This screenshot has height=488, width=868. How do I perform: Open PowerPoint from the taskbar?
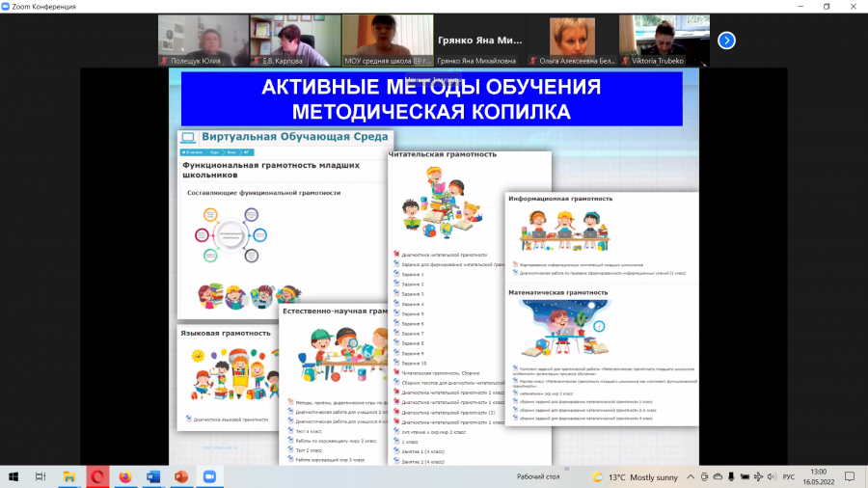click(x=181, y=476)
